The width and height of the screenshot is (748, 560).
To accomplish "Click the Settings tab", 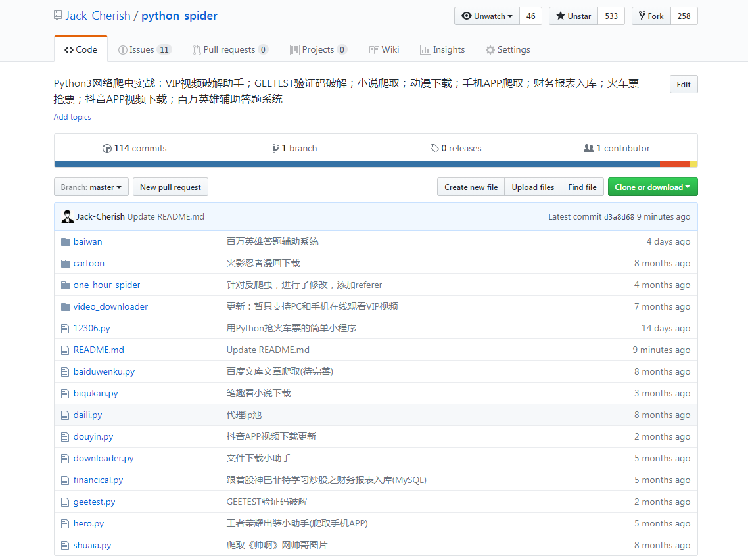I will click(508, 49).
